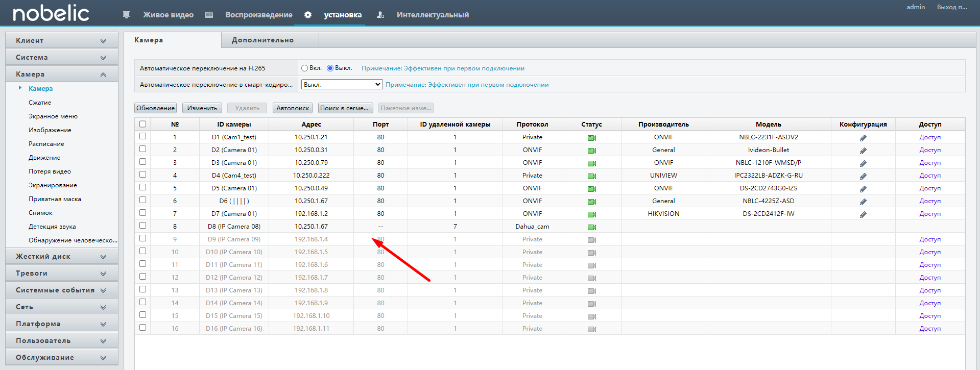Viewport: 980px width, 370px height.
Task: Open the Интеллектуальный menu
Action: click(x=433, y=15)
